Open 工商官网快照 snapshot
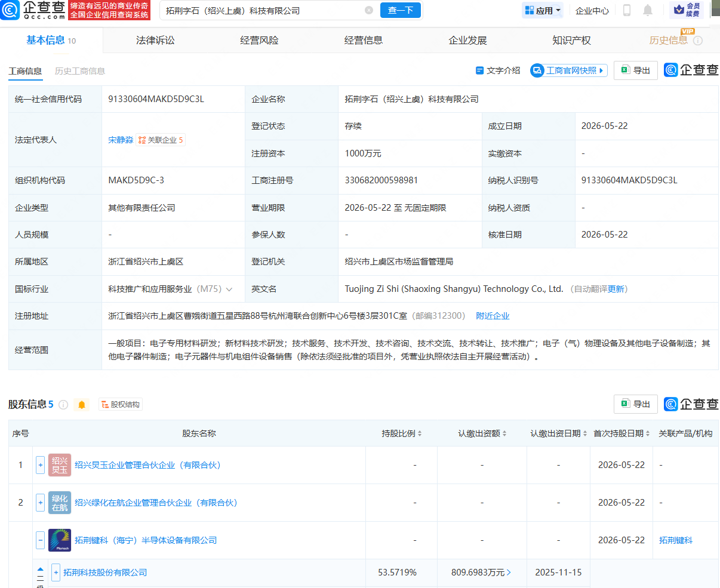The height and width of the screenshot is (588, 720). pyautogui.click(x=568, y=70)
